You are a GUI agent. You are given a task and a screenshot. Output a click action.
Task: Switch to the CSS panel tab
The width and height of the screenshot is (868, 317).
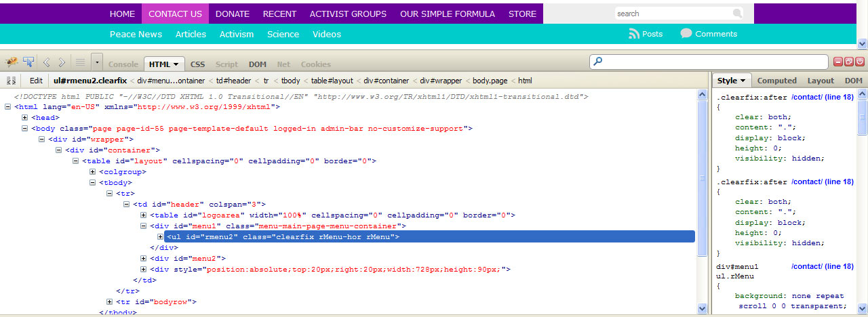[197, 64]
